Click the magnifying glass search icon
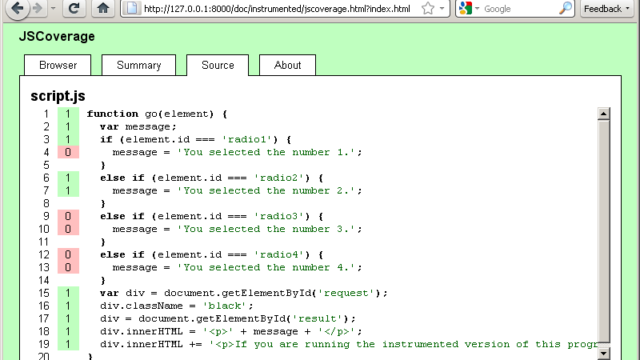 [x=566, y=8]
